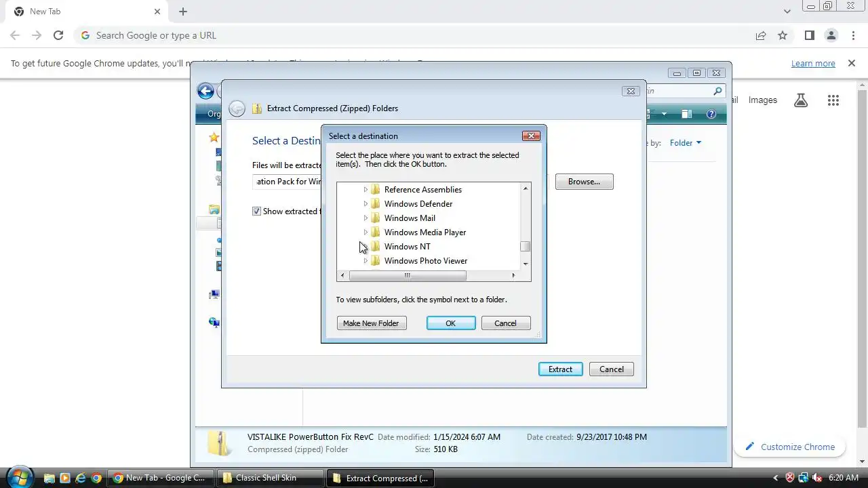
Task: Expand the Windows Defender folder arrow
Action: point(366,204)
